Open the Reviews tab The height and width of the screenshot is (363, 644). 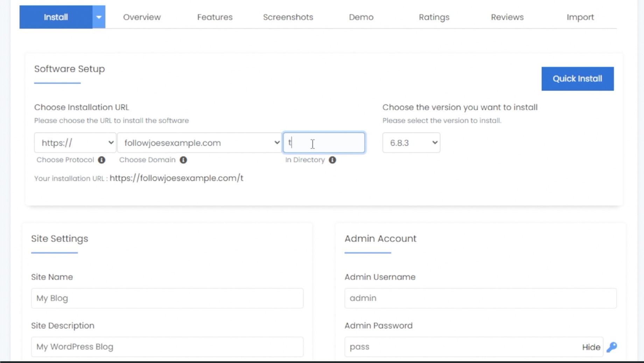tap(507, 17)
